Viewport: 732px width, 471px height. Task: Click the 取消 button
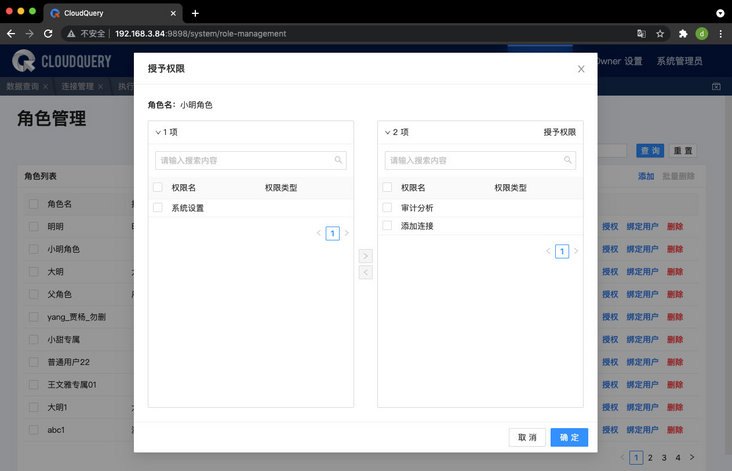point(527,437)
